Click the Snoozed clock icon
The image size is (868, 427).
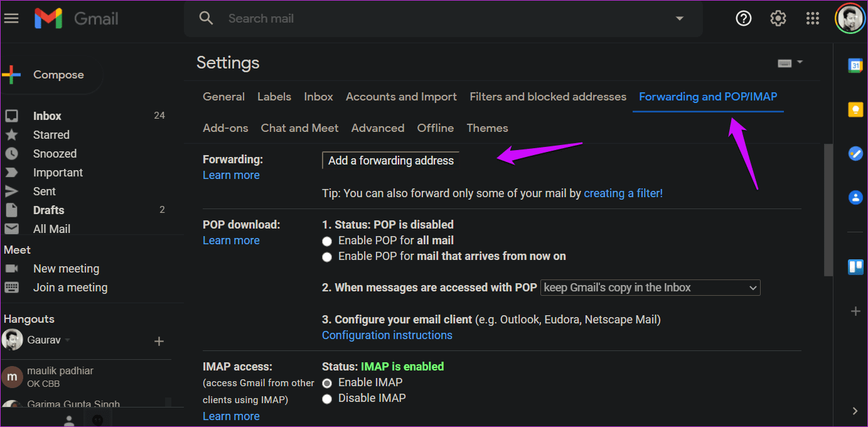(11, 153)
